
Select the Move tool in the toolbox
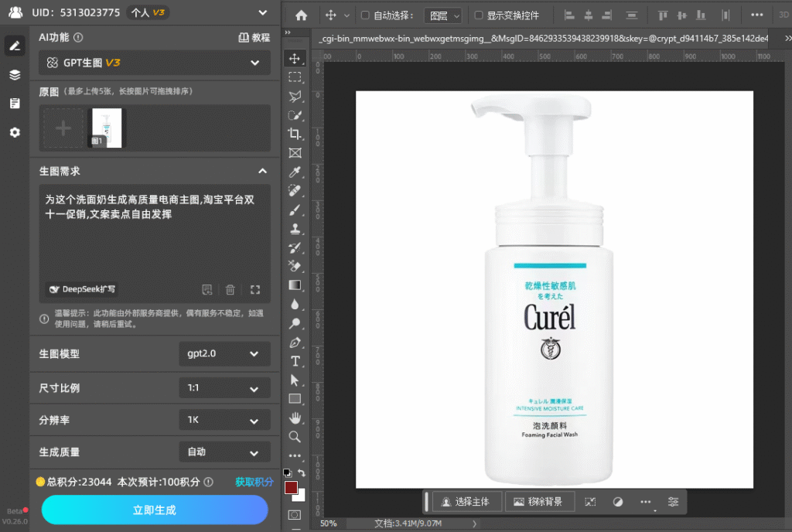[295, 59]
